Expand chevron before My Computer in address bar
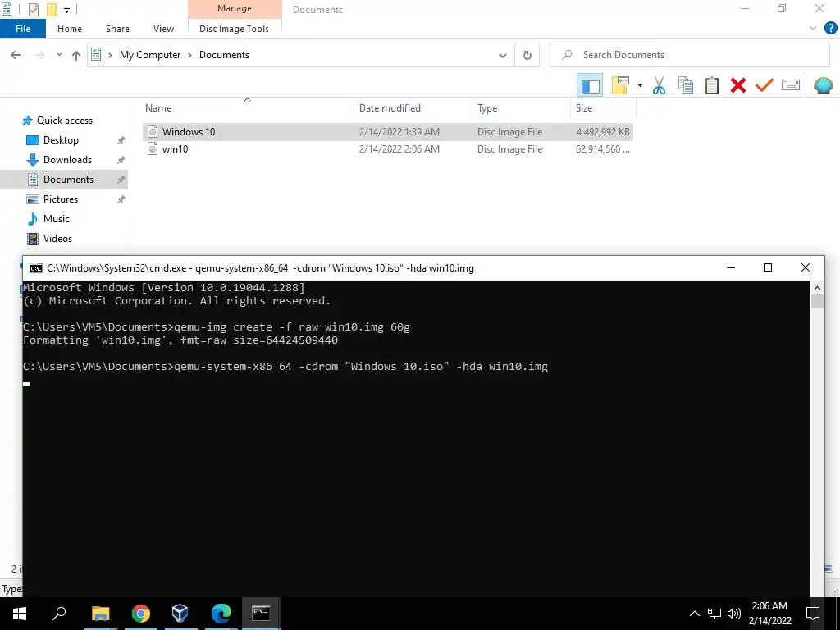Screen dimensions: 840x630 pyautogui.click(x=110, y=55)
